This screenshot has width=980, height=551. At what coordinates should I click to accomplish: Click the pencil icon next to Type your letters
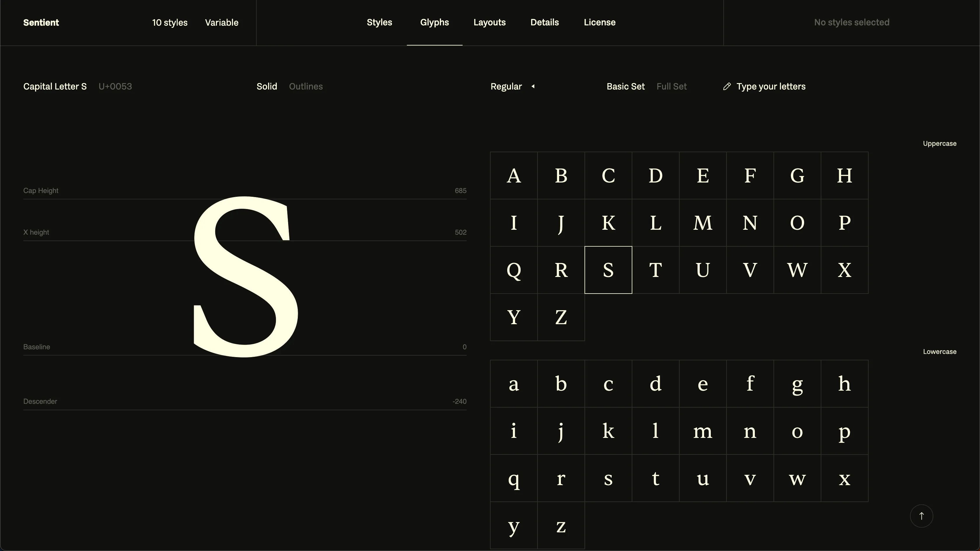(x=727, y=86)
